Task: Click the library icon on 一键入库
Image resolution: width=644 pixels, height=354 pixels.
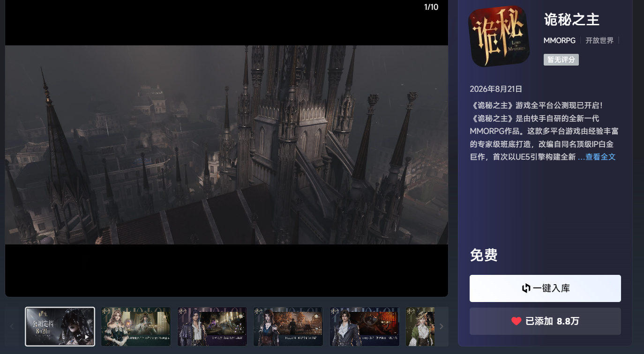Action: point(526,288)
